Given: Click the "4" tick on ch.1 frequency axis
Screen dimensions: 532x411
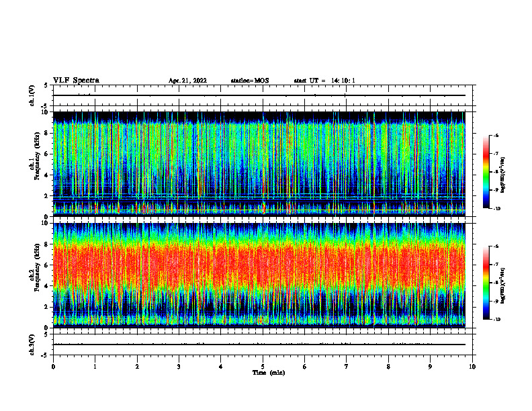Looking at the screenshot, I should [46, 175].
